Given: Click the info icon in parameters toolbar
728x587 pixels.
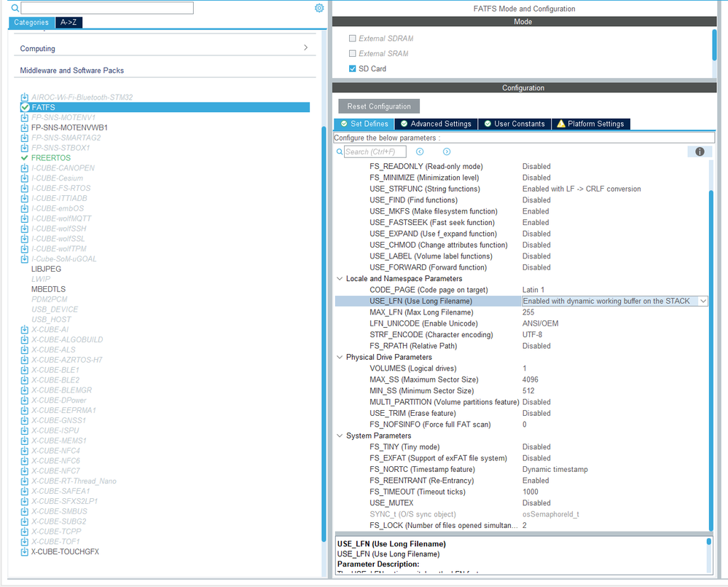Looking at the screenshot, I should point(700,151).
